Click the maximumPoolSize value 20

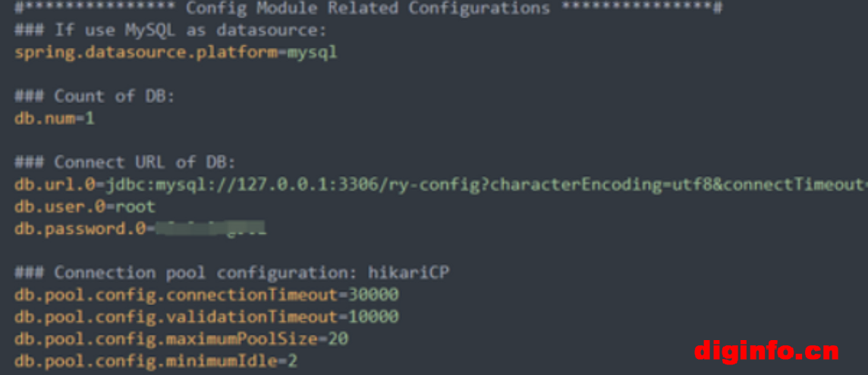[x=338, y=339]
